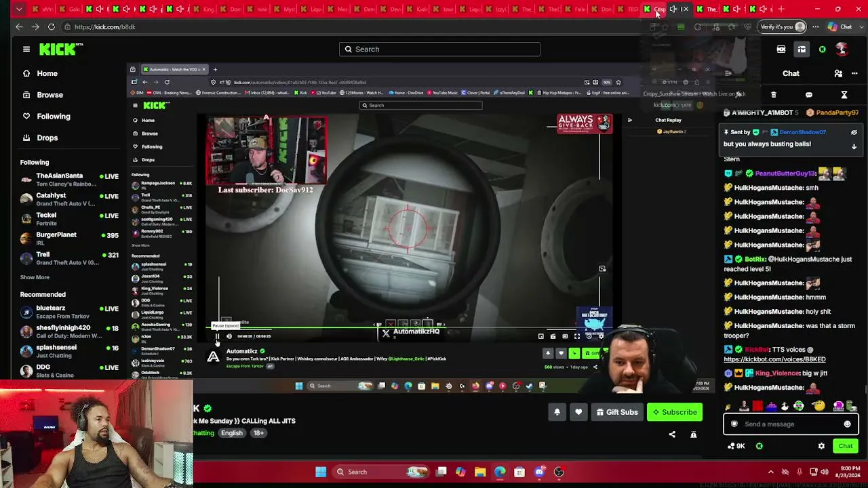Open Discord from the taskbar
This screenshot has width=868, height=488.
(539, 472)
